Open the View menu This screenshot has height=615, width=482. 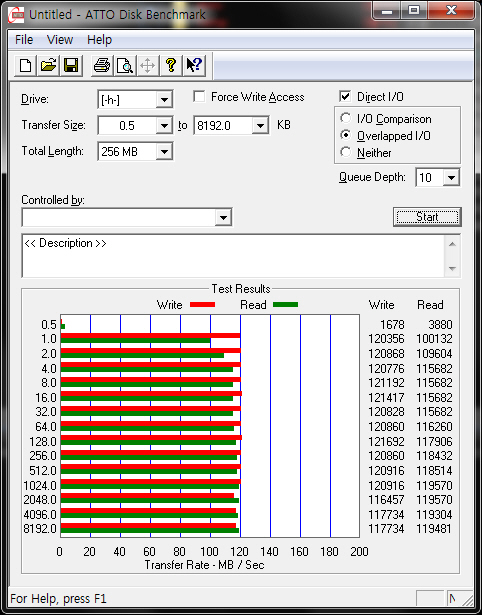click(60, 40)
